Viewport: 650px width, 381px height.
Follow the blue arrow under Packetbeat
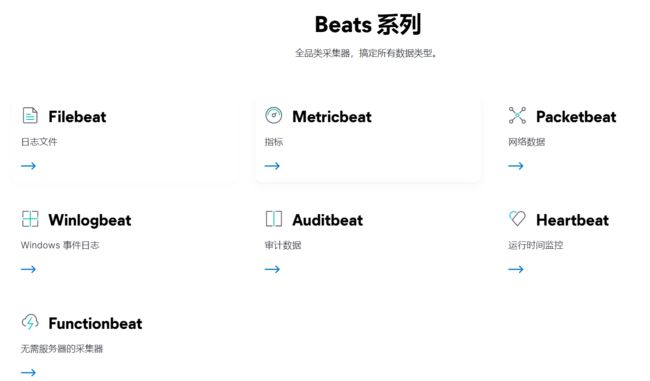tap(516, 166)
